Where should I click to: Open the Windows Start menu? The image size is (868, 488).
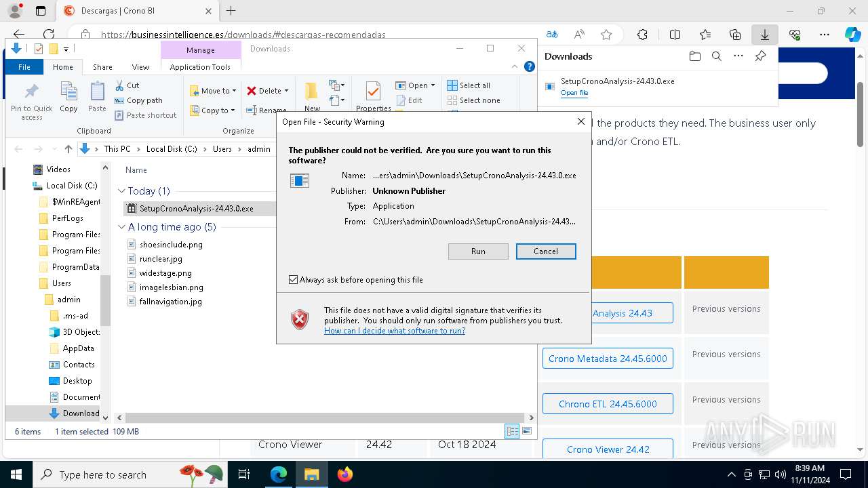(x=16, y=474)
